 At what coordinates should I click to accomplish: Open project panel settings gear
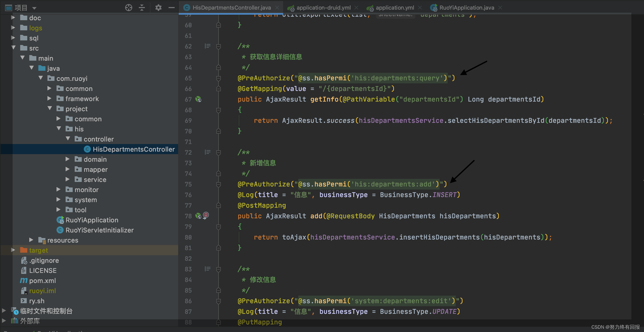click(158, 8)
